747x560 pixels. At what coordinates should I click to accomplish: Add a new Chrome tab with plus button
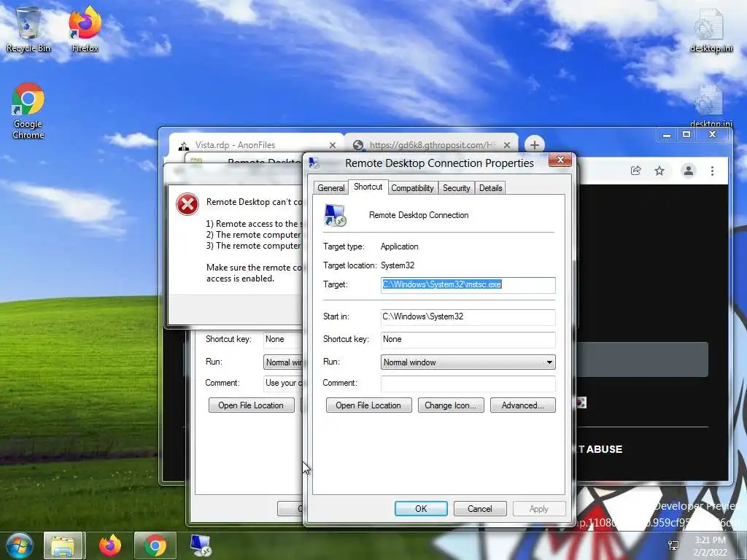point(535,144)
